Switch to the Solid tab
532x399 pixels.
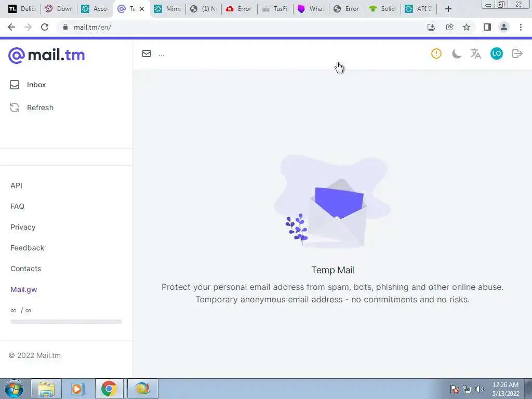point(383,9)
